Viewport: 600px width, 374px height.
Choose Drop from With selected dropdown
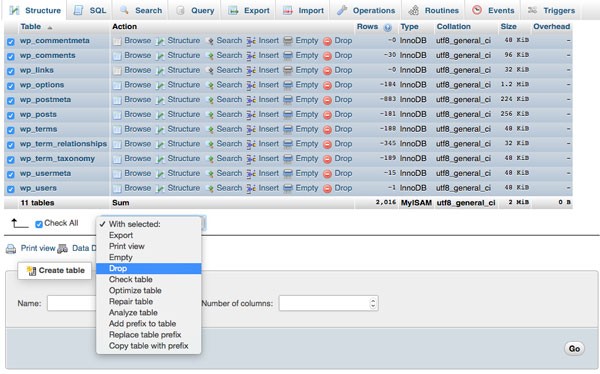(x=148, y=269)
